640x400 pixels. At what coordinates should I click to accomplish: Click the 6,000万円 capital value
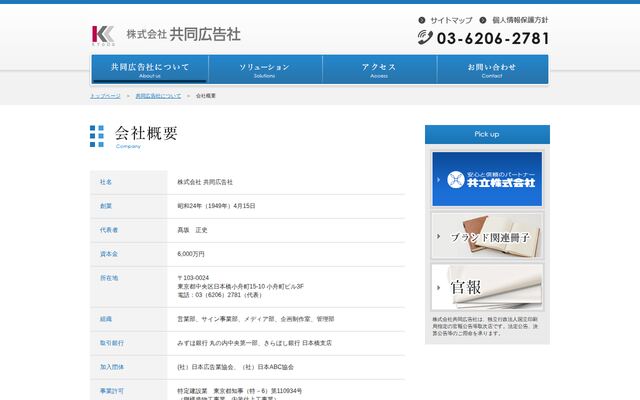(x=191, y=254)
